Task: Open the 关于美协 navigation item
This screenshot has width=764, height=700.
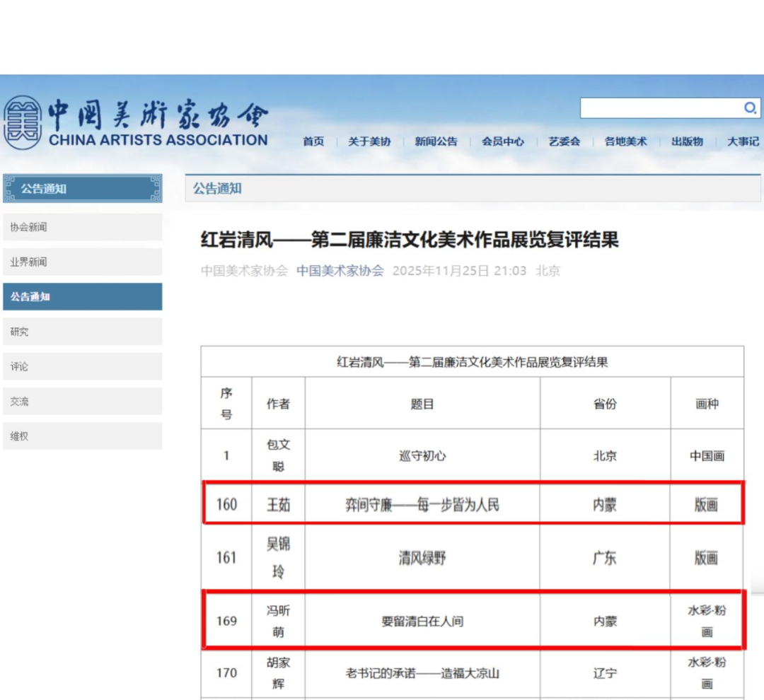Action: coord(369,141)
